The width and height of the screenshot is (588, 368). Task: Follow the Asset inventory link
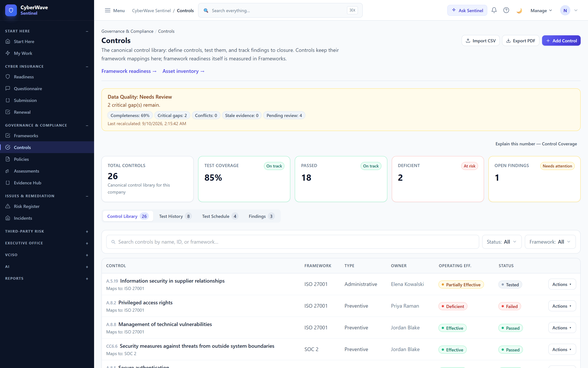(x=183, y=71)
